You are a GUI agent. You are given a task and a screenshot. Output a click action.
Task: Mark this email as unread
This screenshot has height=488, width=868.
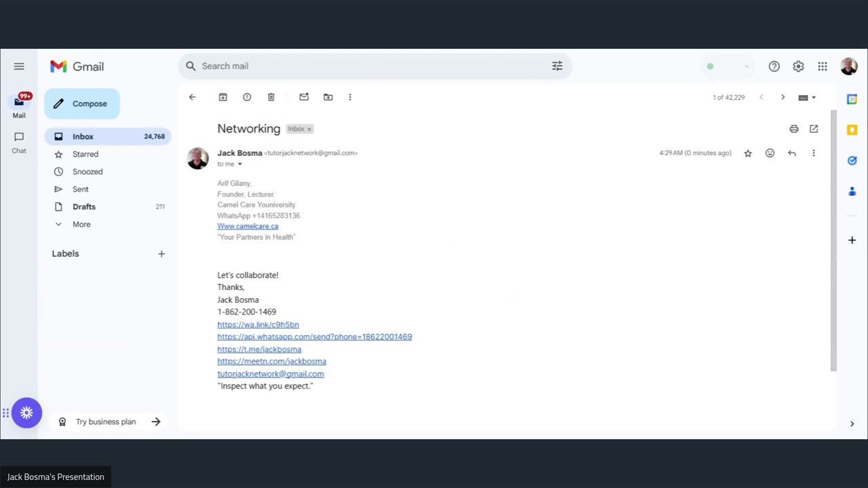click(304, 97)
